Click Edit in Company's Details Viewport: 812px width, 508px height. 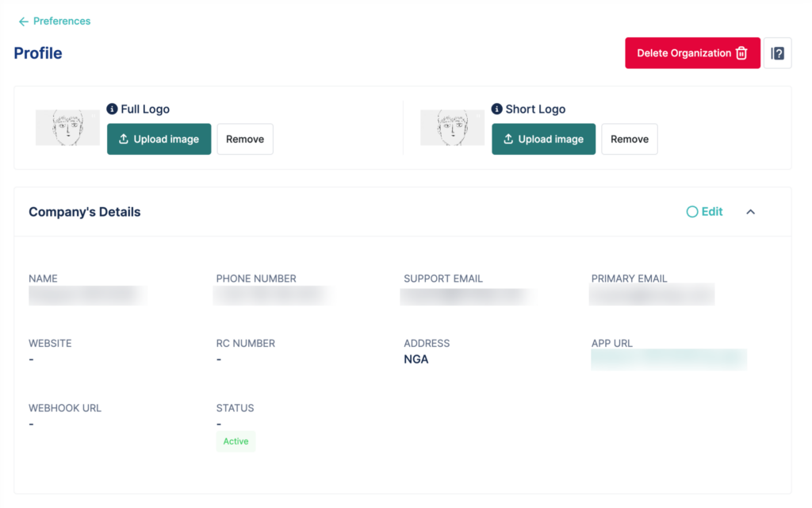point(712,211)
